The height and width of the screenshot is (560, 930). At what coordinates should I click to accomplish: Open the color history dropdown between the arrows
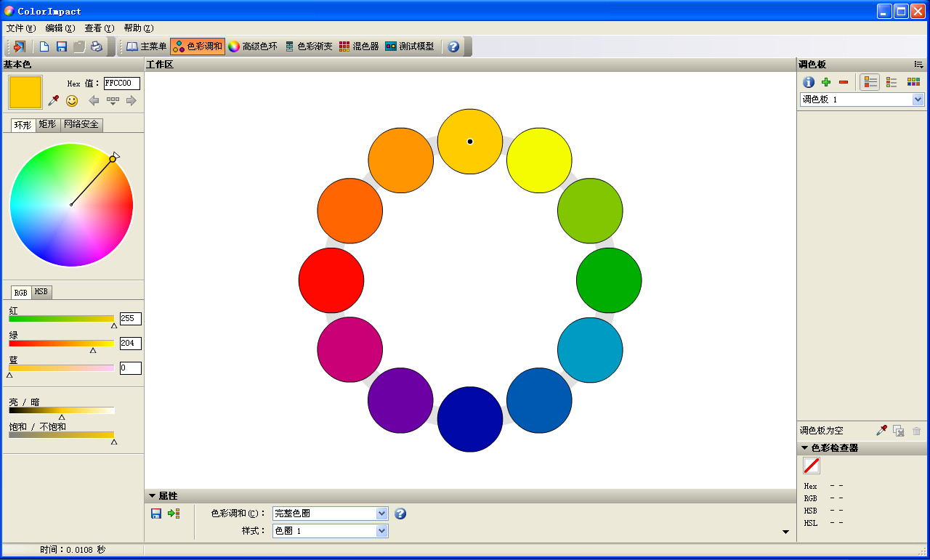tap(113, 100)
